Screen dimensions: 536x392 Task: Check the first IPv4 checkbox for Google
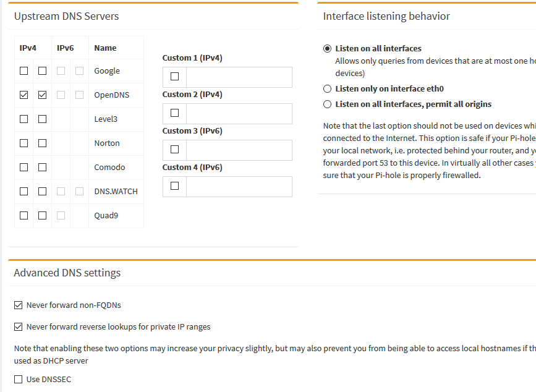pos(24,70)
